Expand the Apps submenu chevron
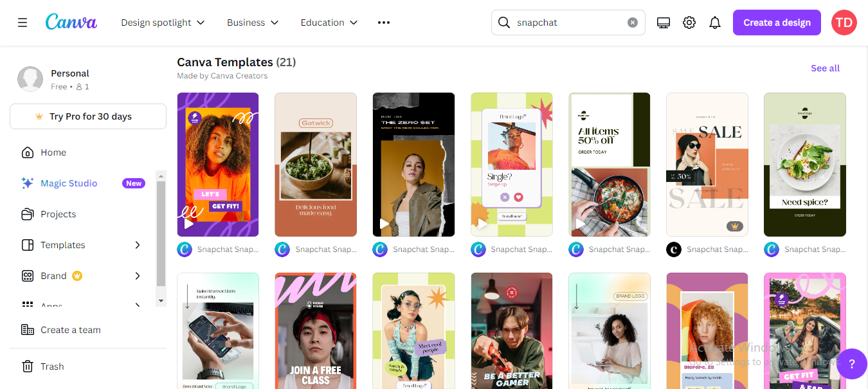Screen dimensions: 868x389 coord(138,305)
